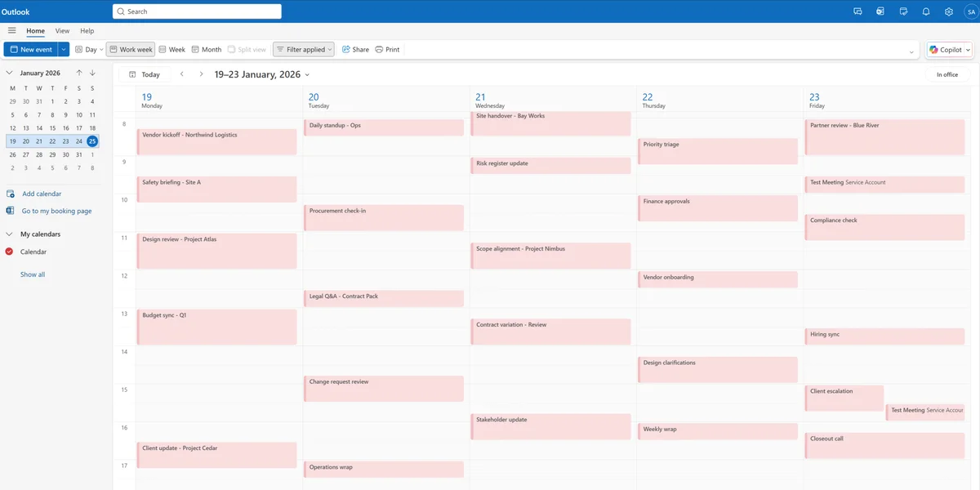Collapse the January 2026 mini calendar chevron

(9, 72)
